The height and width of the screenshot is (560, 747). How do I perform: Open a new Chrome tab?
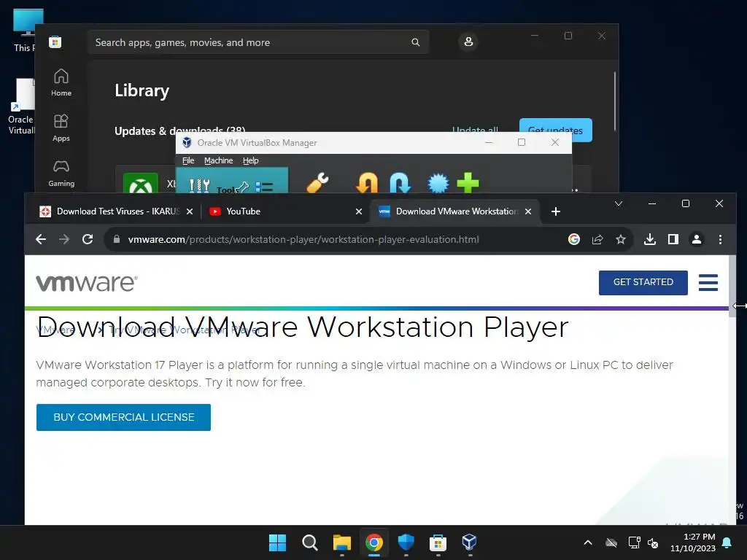click(x=555, y=211)
